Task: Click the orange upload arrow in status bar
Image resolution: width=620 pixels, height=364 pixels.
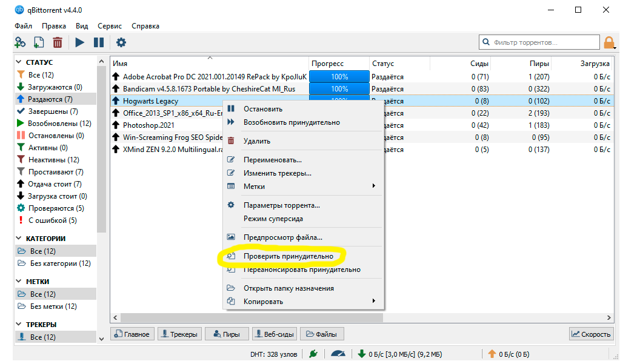Action: pyautogui.click(x=492, y=354)
